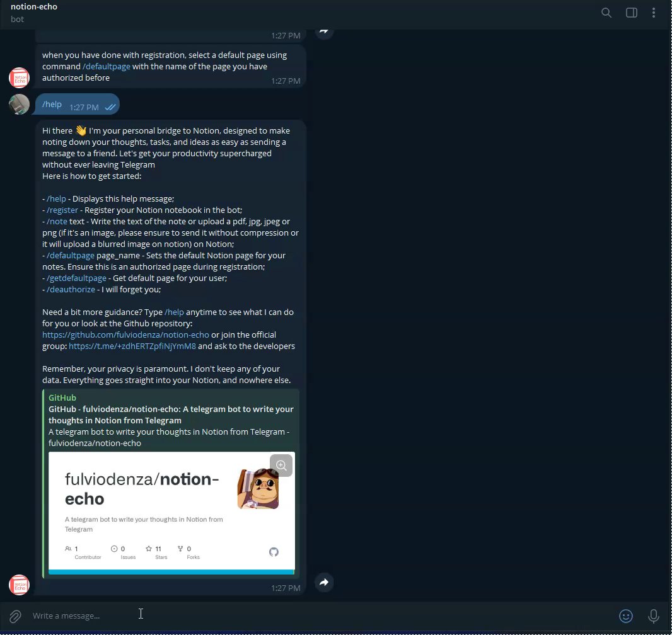Click the /help command in the commands list
Image resolution: width=672 pixels, height=635 pixels.
coord(56,198)
